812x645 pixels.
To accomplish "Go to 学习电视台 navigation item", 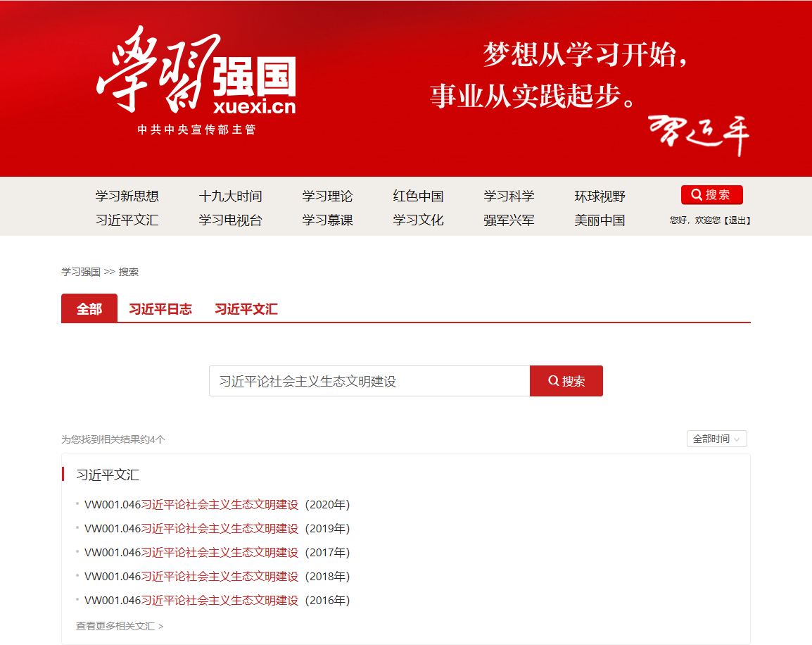I will [x=231, y=220].
